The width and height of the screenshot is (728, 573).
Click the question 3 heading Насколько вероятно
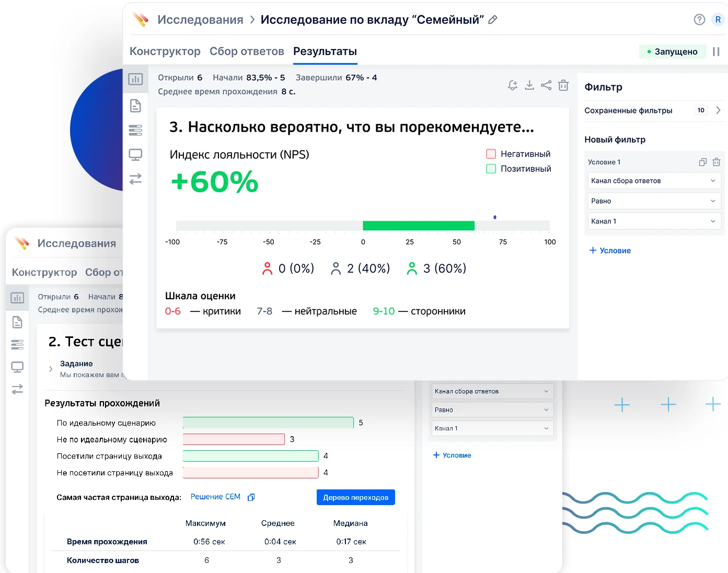pyautogui.click(x=352, y=127)
